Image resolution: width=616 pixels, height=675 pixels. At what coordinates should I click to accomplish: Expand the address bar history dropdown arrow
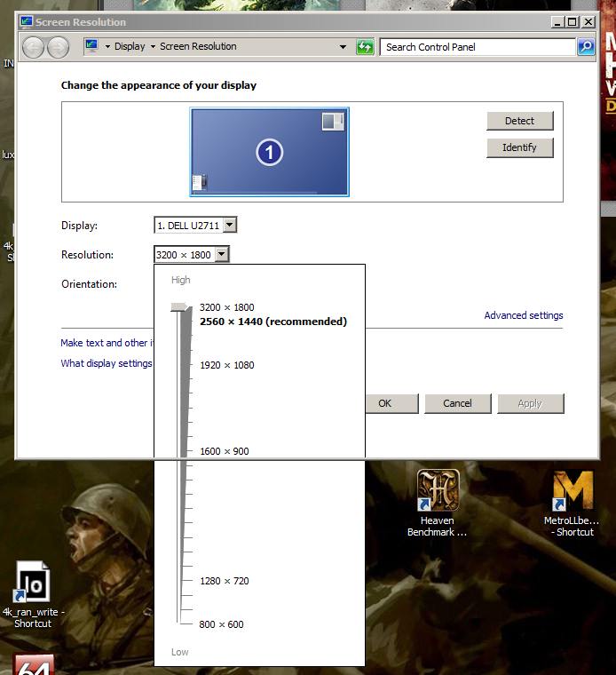(343, 47)
